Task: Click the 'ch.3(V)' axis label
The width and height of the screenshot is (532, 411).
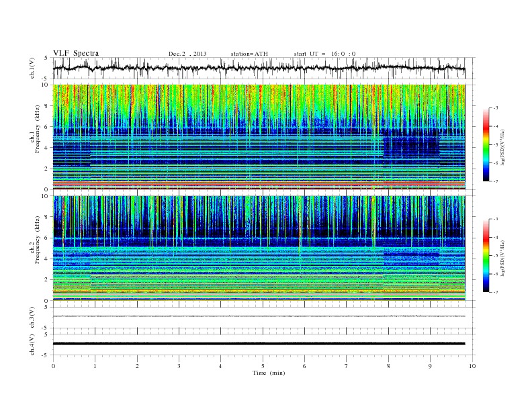Action: 32,318
